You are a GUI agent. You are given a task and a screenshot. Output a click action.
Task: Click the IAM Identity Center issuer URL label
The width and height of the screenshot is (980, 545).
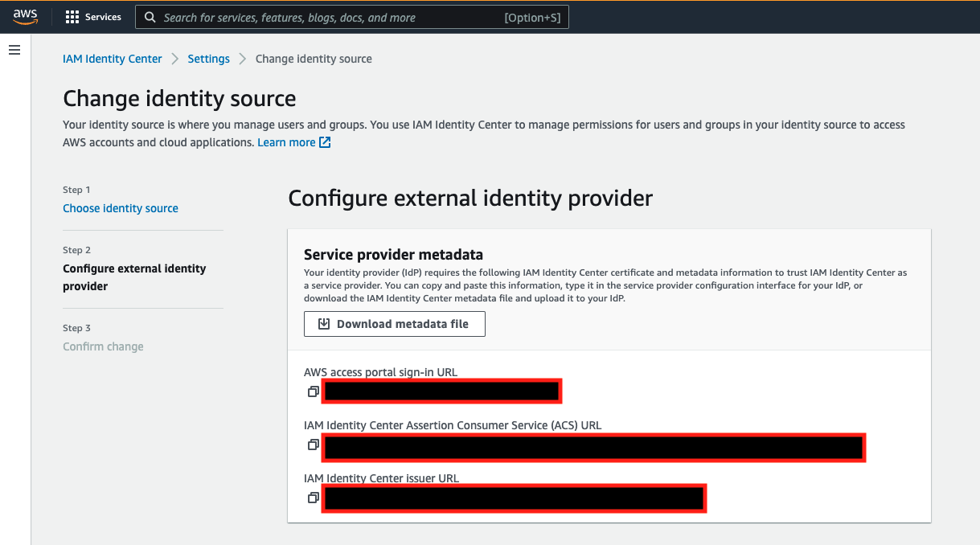[x=381, y=478]
